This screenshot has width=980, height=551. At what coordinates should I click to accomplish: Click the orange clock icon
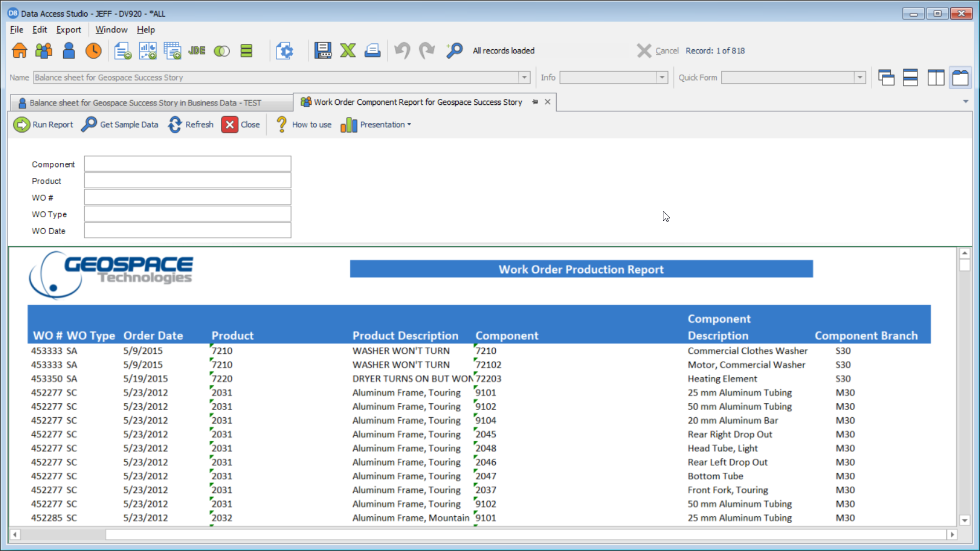coord(93,51)
